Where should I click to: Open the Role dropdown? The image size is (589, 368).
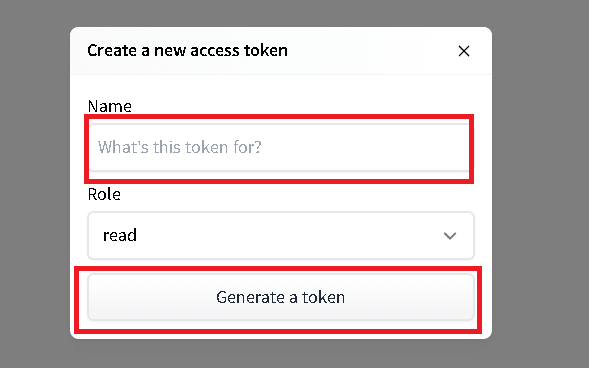point(281,235)
